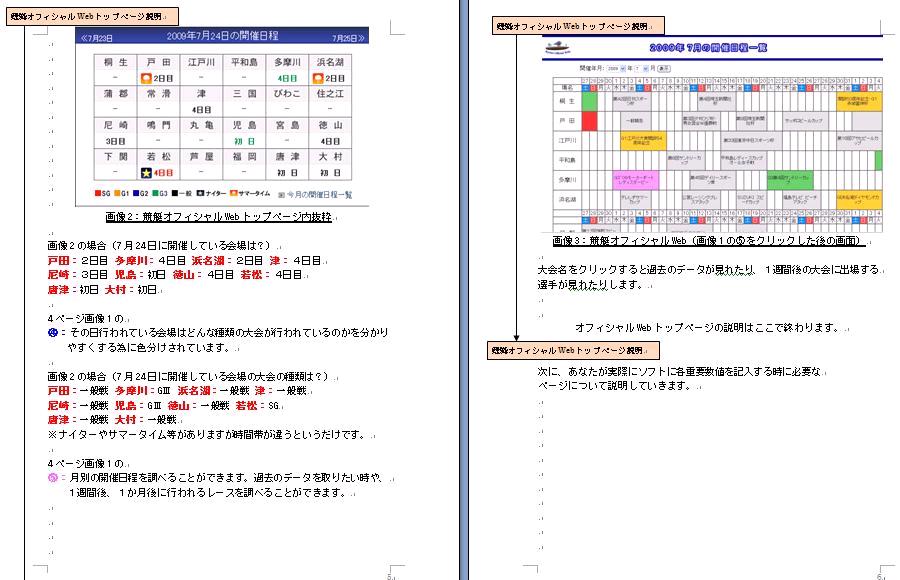Open the month dropdown showing 7
Screen dimensions: 900x580
click(641, 68)
